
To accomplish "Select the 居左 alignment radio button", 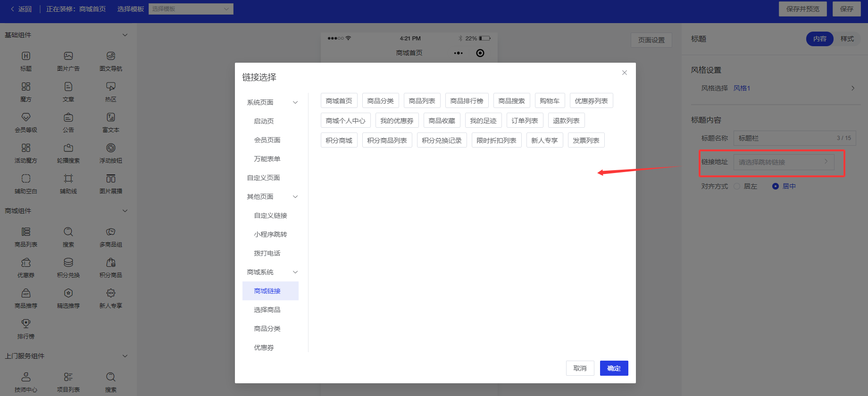I will coord(737,186).
